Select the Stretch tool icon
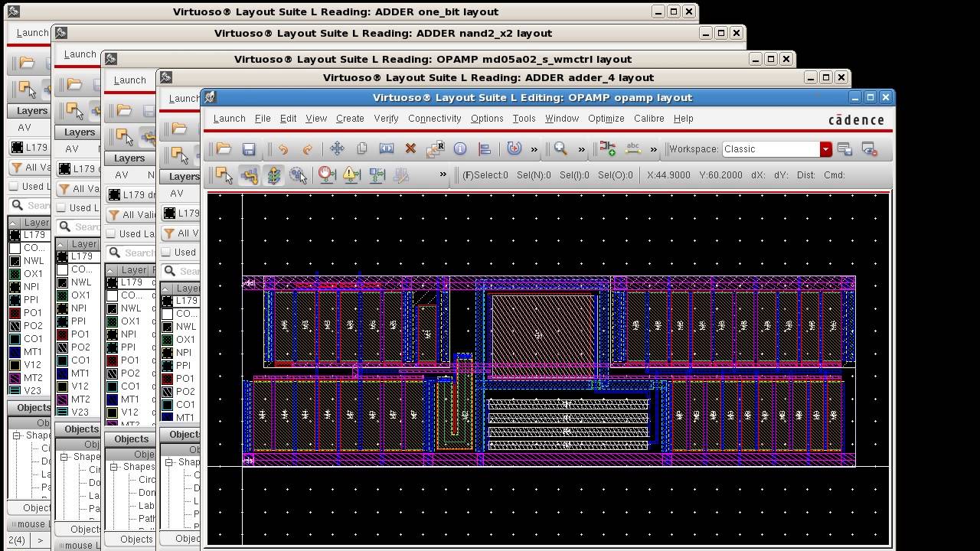 coord(386,149)
